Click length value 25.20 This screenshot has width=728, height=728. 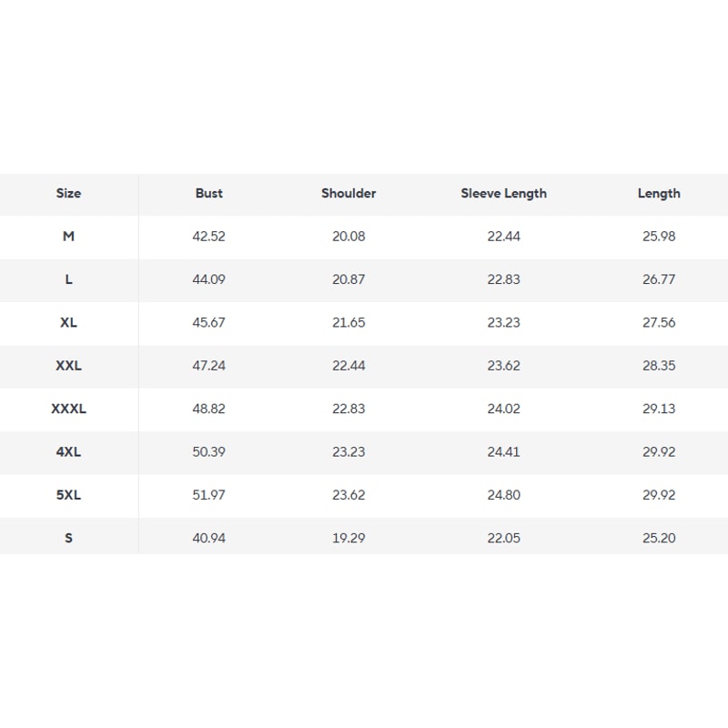pyautogui.click(x=659, y=538)
